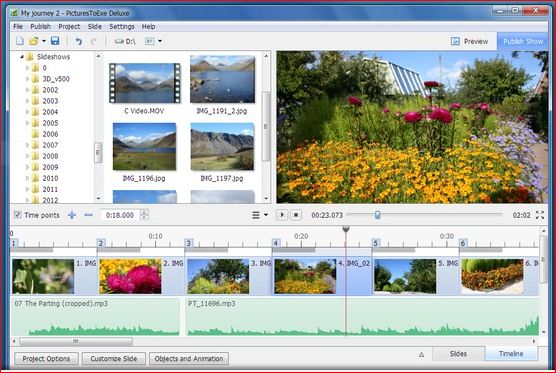Click the minus remove time point icon
Image resolution: width=556 pixels, height=373 pixels.
pyautogui.click(x=88, y=215)
